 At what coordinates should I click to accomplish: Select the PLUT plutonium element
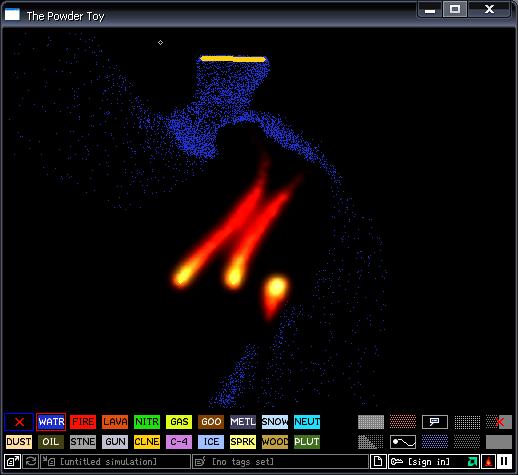pyautogui.click(x=307, y=442)
